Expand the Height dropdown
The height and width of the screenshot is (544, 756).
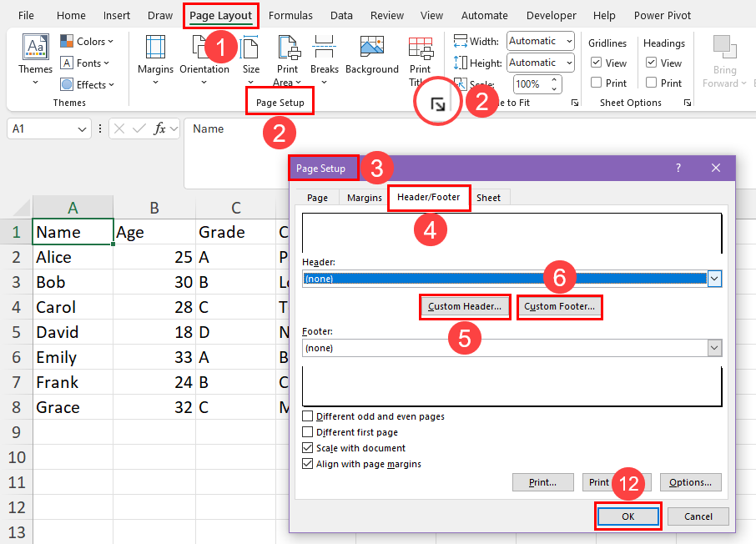[x=569, y=63]
